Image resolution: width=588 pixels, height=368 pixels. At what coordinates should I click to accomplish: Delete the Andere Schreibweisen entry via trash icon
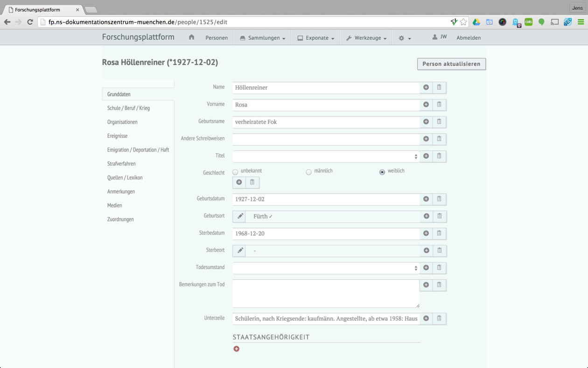439,139
